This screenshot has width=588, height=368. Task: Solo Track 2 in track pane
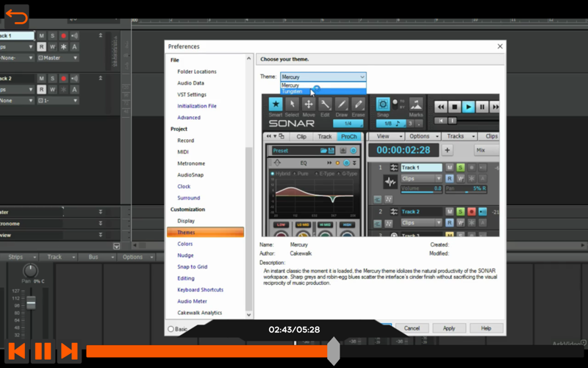coord(52,79)
